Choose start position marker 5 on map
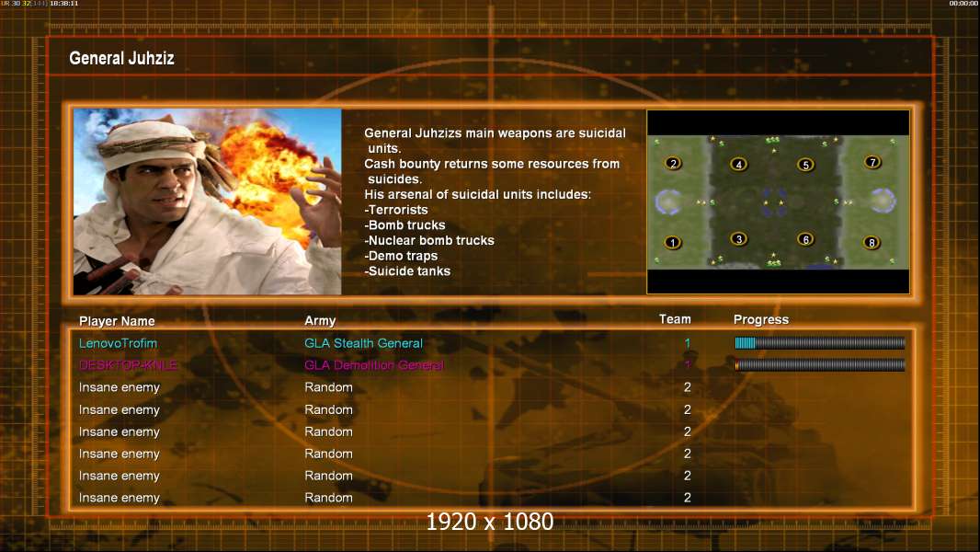This screenshot has width=980, height=552. pyautogui.click(x=805, y=165)
